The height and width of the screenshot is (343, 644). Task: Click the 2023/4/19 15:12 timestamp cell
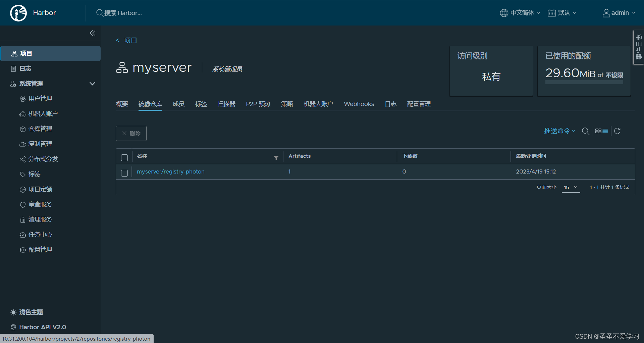(x=536, y=171)
